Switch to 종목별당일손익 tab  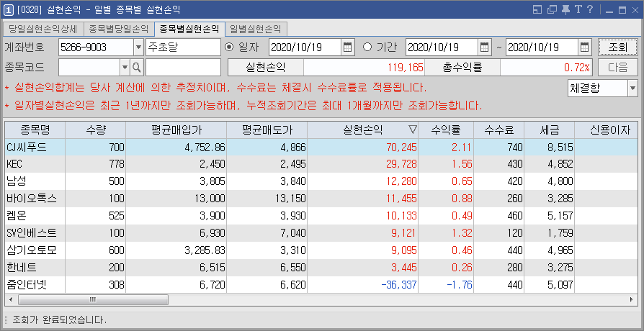pyautogui.click(x=119, y=29)
